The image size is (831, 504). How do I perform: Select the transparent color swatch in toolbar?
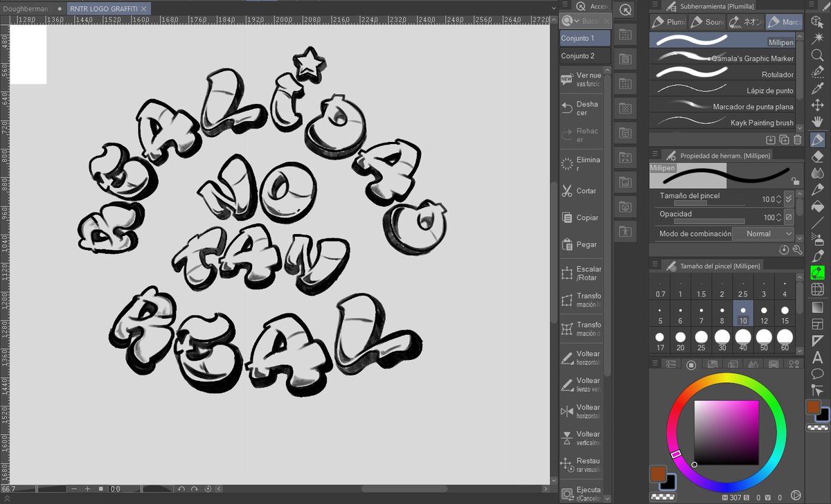[817, 427]
